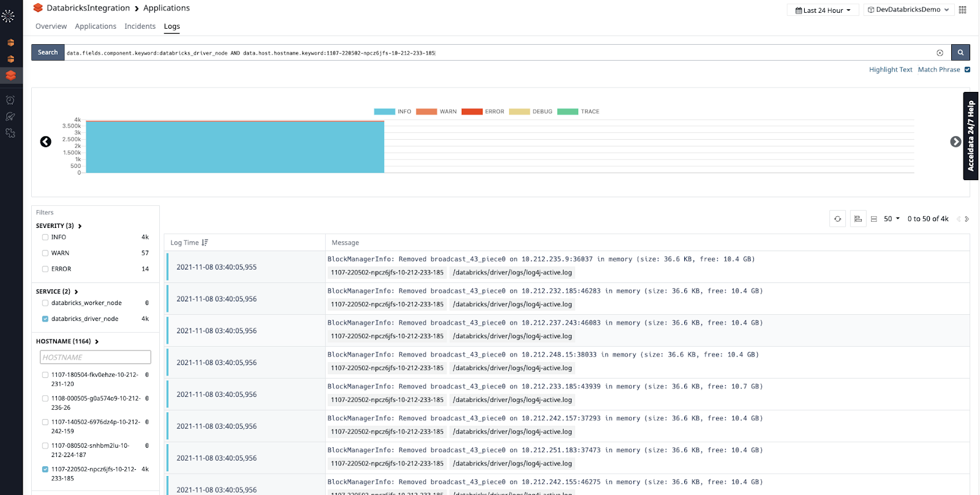Open the Last 24 Hour time dropdown
980x495 pixels.
823,10
